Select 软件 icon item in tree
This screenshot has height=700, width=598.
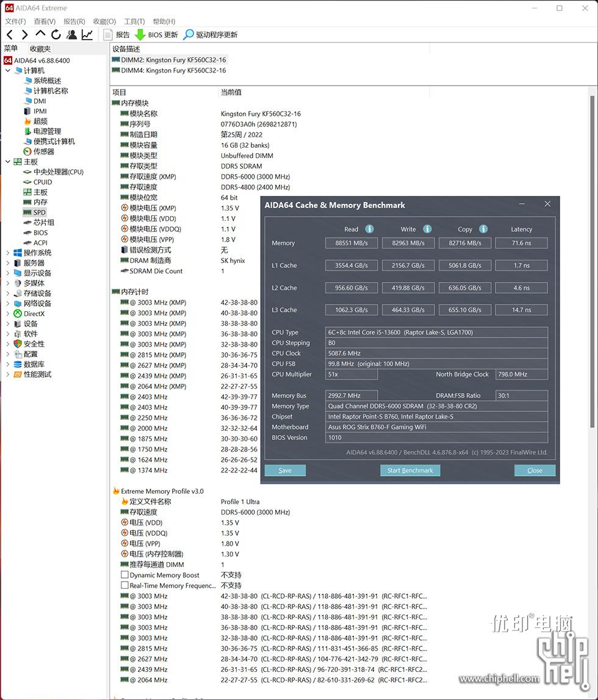click(26, 334)
